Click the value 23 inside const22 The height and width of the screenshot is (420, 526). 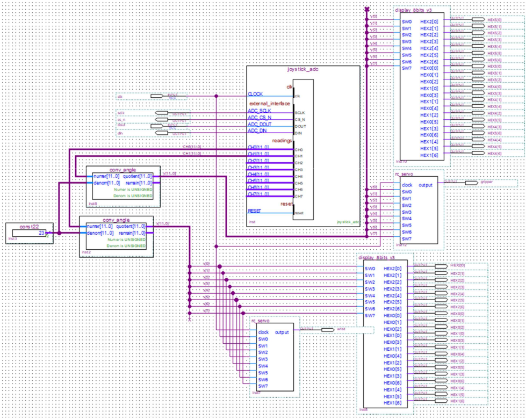pyautogui.click(x=42, y=233)
